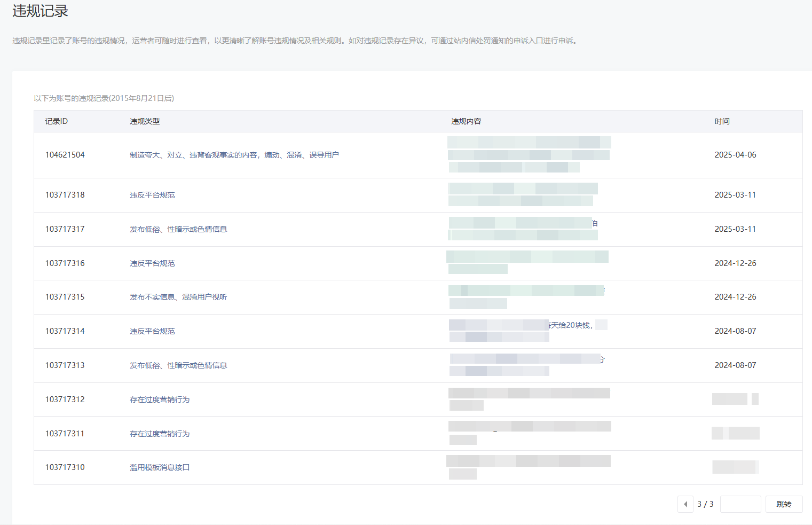Image resolution: width=812 pixels, height=525 pixels.
Task: Click the date 2025-04-06
Action: coord(735,155)
